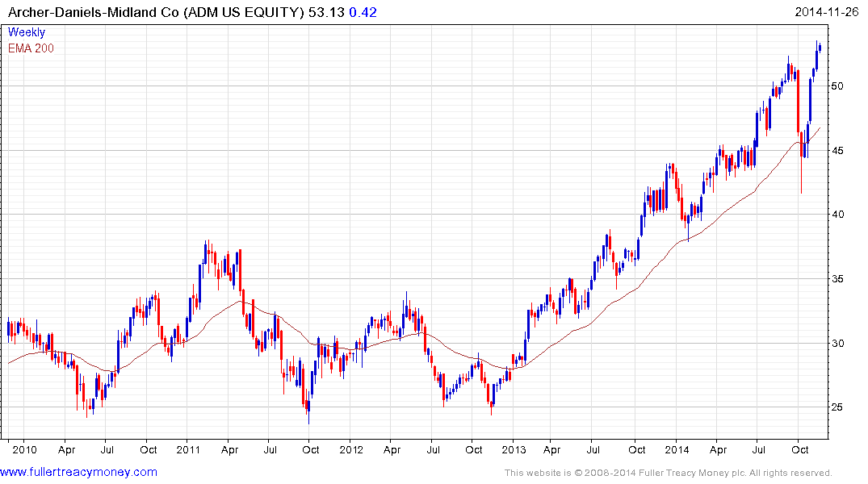
Task: Click the 2014 year label on the time axis
Action: pyautogui.click(x=677, y=449)
